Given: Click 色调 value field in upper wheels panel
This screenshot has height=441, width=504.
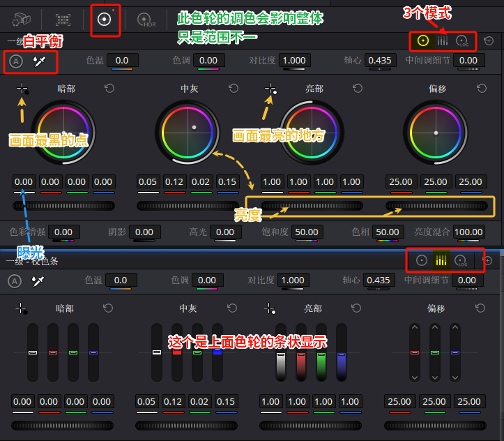Looking at the screenshot, I should [208, 61].
